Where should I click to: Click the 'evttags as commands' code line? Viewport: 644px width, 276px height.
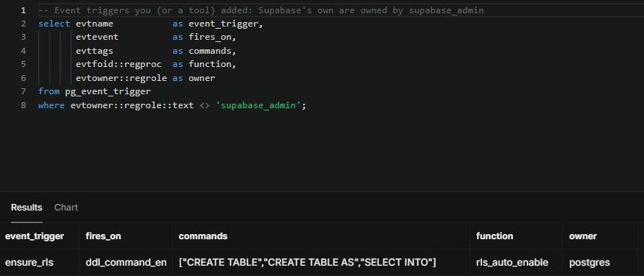point(156,51)
